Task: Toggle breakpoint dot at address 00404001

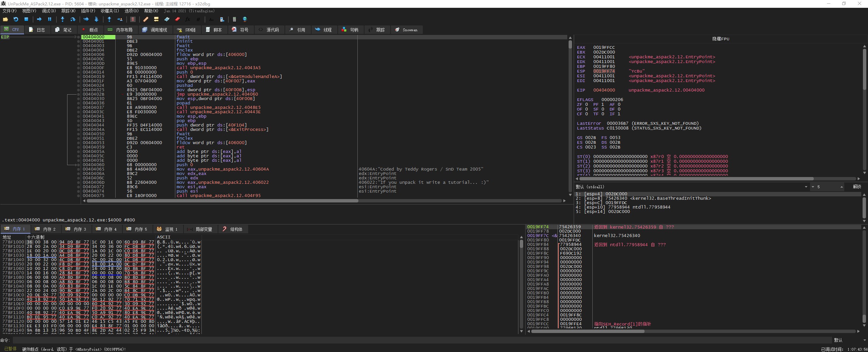Action: [x=79, y=41]
